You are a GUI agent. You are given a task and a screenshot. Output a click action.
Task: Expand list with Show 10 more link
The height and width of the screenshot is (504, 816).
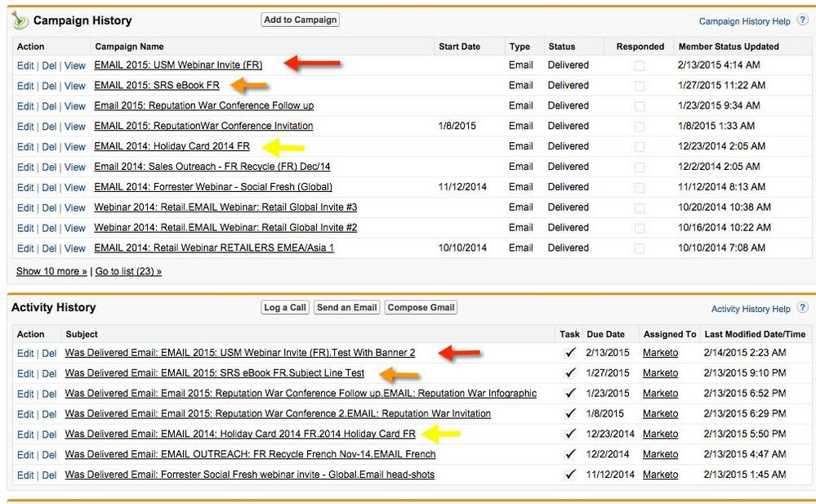51,271
